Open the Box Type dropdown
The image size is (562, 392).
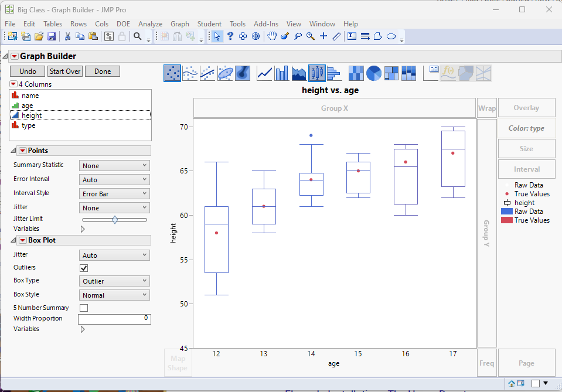coord(114,281)
